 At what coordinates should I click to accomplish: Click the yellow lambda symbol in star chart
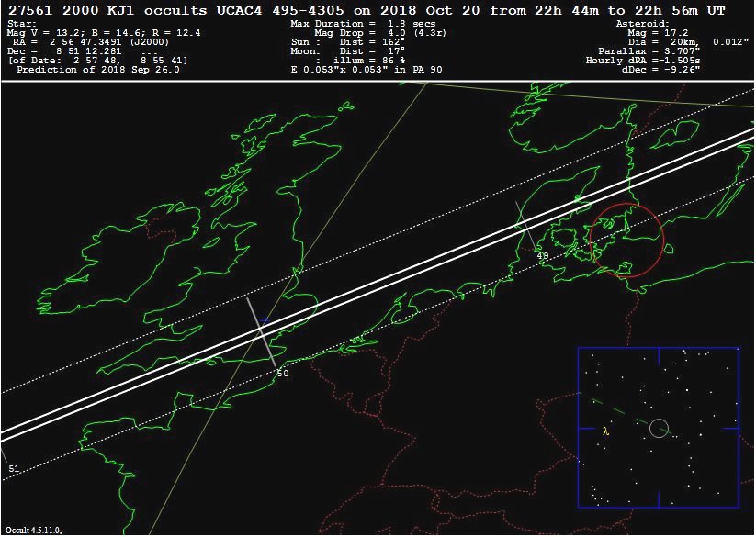point(605,431)
